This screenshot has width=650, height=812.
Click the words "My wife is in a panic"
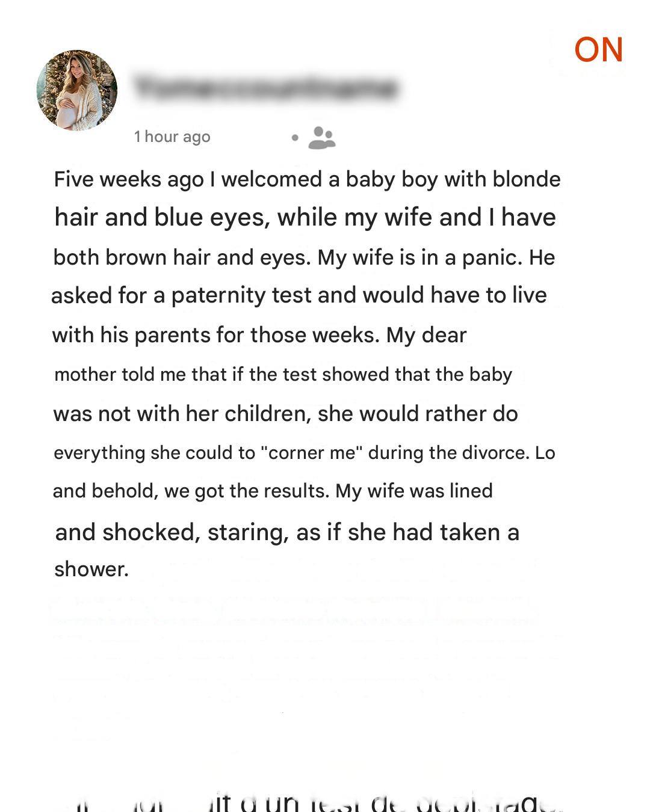pos(420,257)
